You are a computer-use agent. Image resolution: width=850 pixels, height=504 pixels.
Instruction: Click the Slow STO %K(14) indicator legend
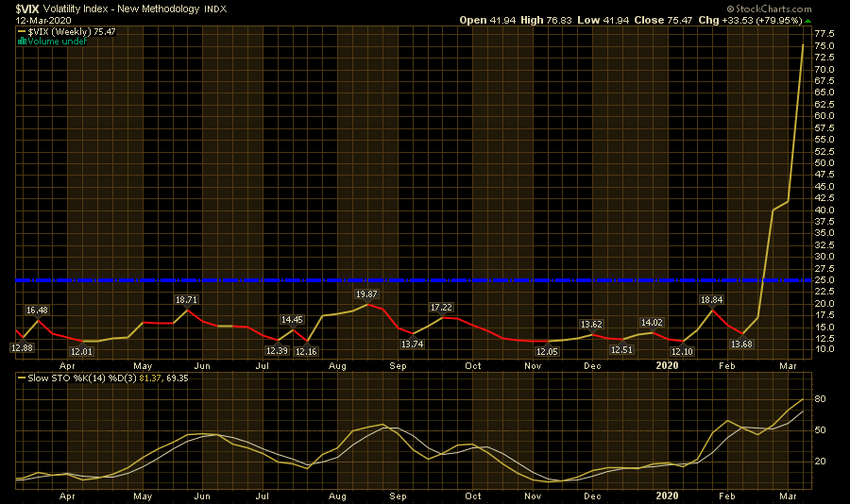coord(81,378)
